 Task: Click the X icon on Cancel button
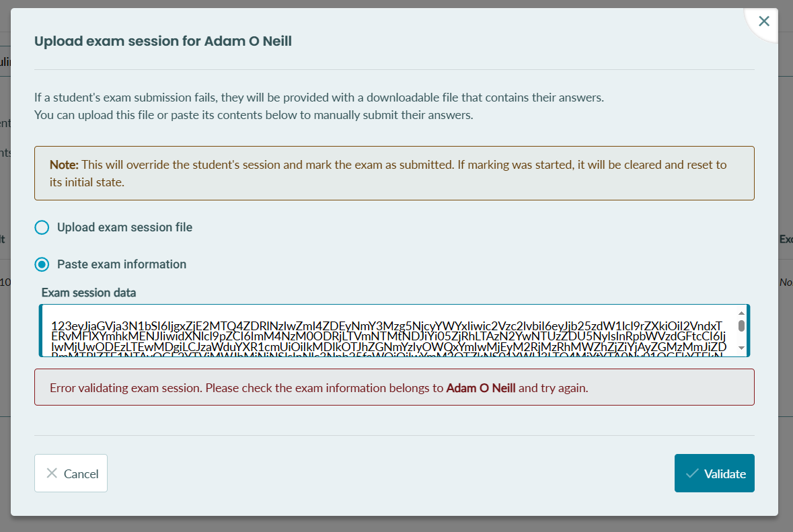(52, 473)
